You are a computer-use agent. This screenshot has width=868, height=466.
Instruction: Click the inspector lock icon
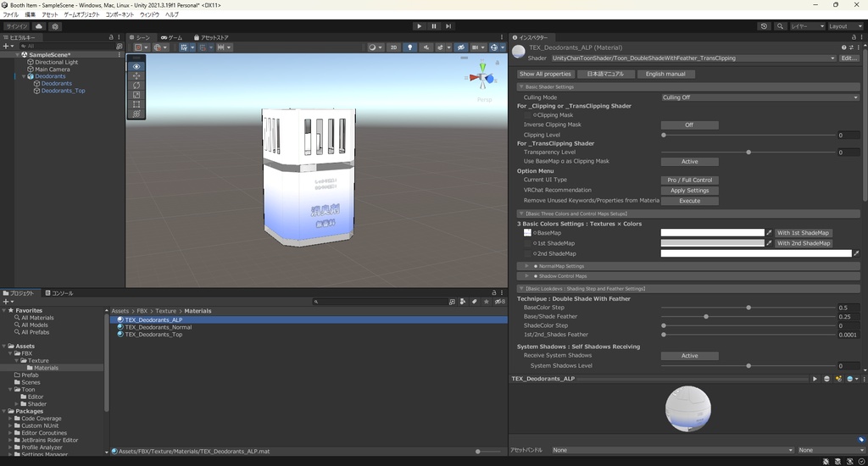854,37
